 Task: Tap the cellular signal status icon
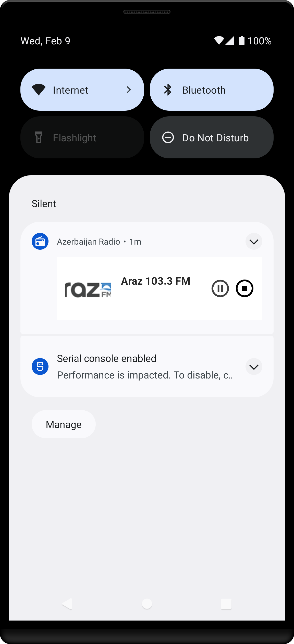pyautogui.click(x=230, y=41)
